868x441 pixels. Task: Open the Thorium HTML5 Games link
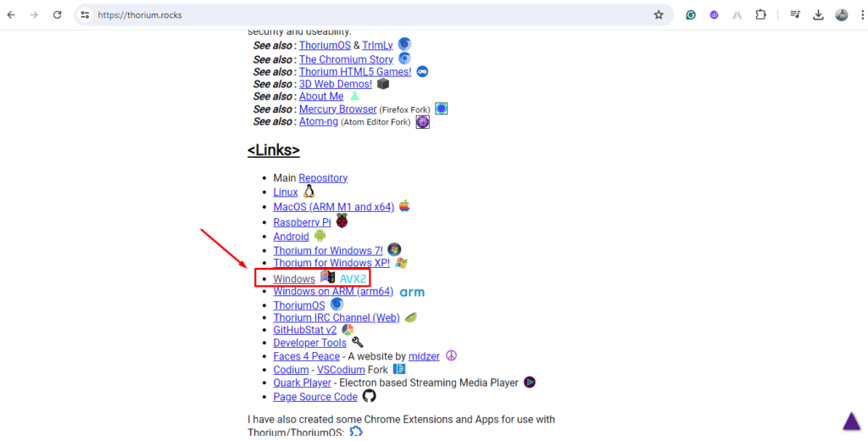[355, 71]
